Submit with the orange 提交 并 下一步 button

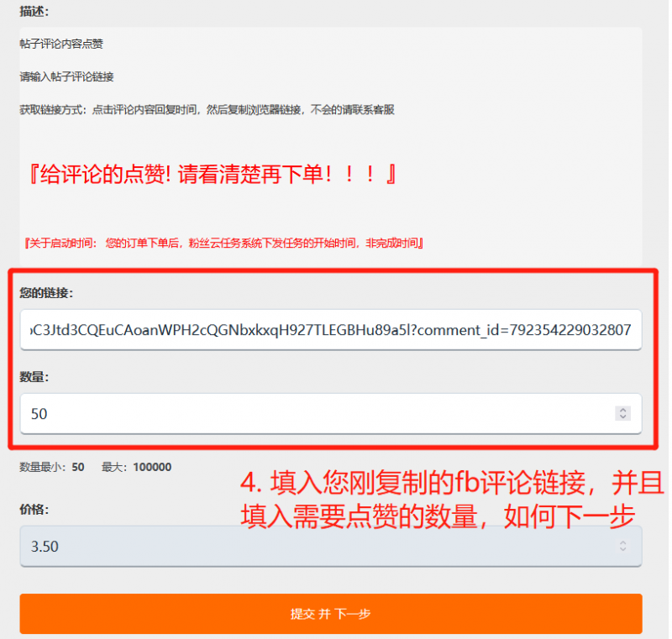click(331, 614)
